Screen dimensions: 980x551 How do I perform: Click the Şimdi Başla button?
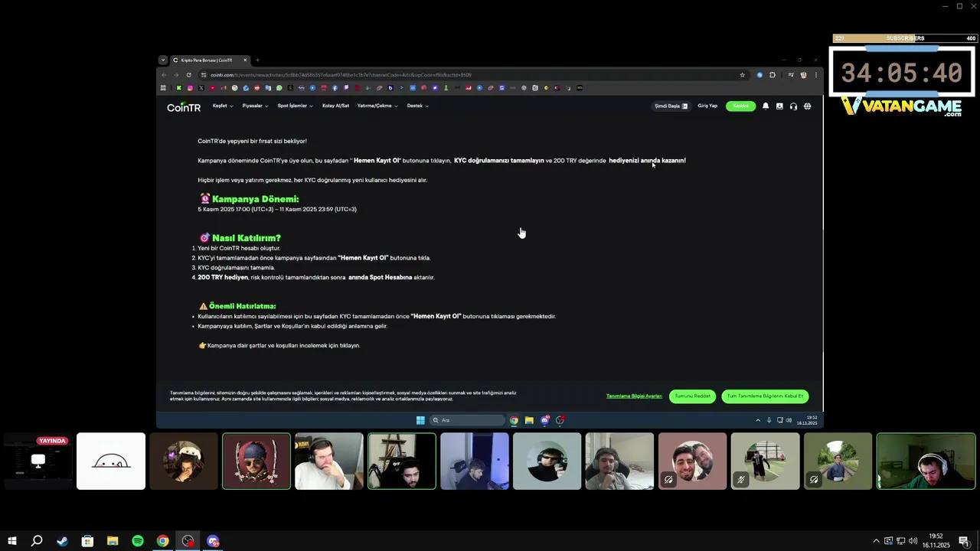point(671,106)
